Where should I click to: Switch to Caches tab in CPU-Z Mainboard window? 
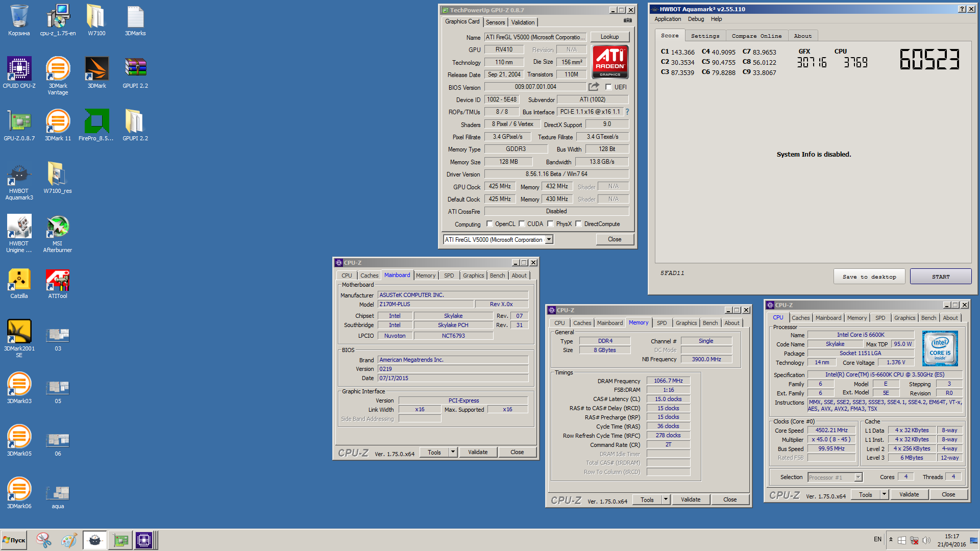point(369,275)
